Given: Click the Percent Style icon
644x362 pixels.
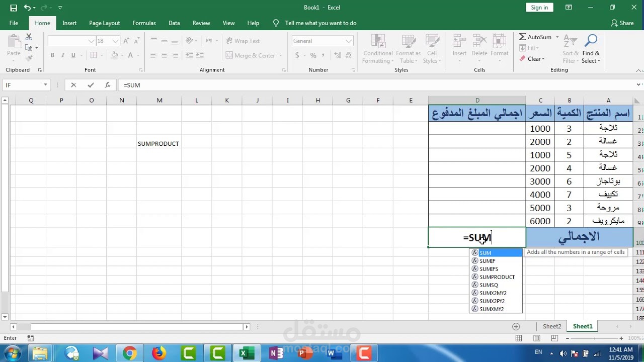Looking at the screenshot, I should (x=313, y=55).
